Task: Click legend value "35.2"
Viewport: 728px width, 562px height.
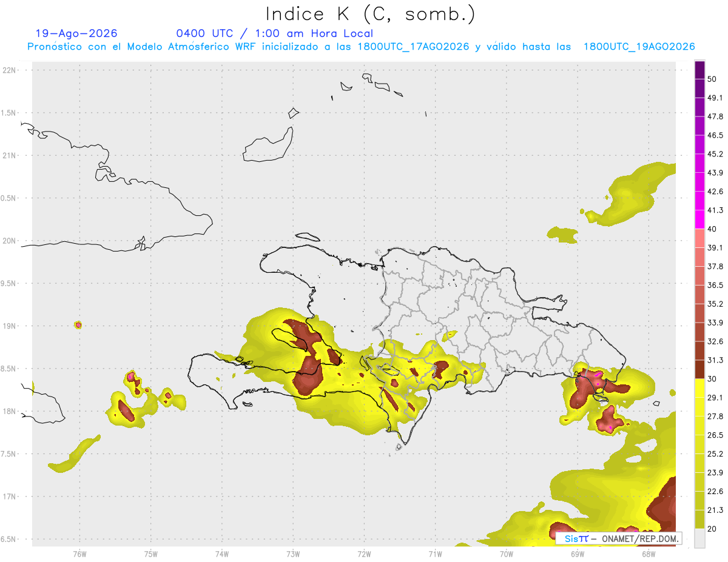Action: click(x=715, y=304)
